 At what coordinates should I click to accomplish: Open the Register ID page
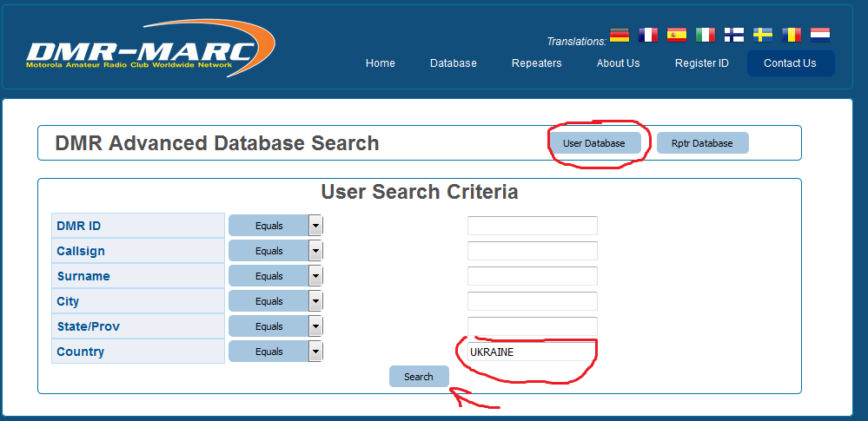pyautogui.click(x=701, y=63)
